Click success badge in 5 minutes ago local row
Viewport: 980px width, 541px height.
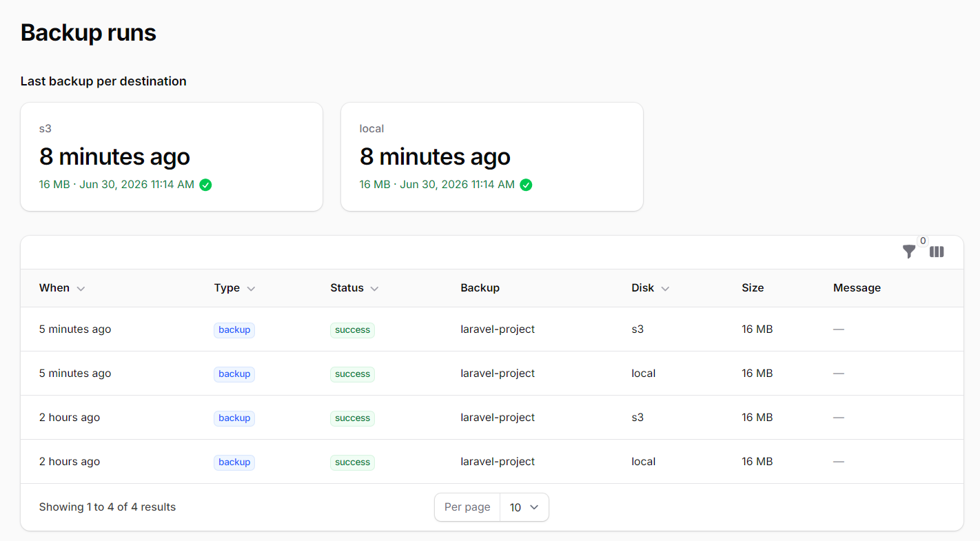(x=352, y=374)
